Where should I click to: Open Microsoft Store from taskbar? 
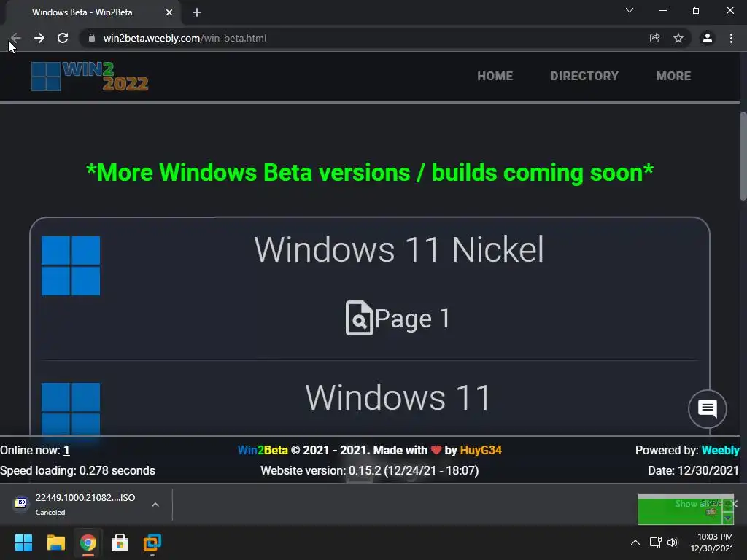pyautogui.click(x=120, y=542)
